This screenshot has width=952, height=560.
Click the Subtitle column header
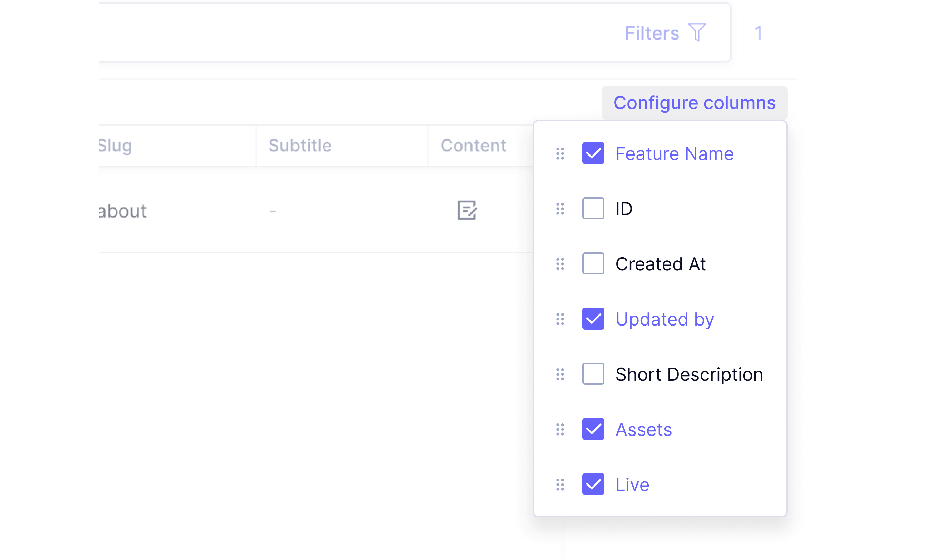tap(300, 146)
